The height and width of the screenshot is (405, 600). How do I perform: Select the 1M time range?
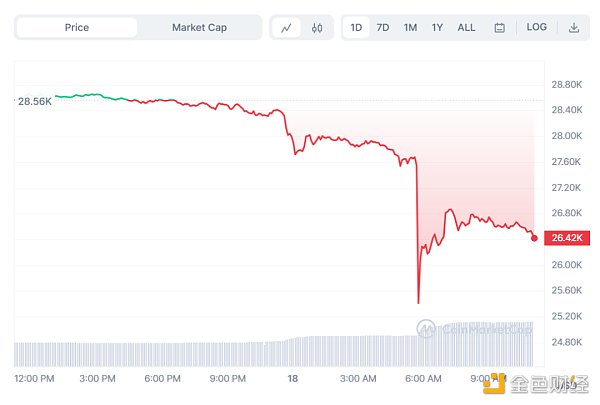pos(410,27)
